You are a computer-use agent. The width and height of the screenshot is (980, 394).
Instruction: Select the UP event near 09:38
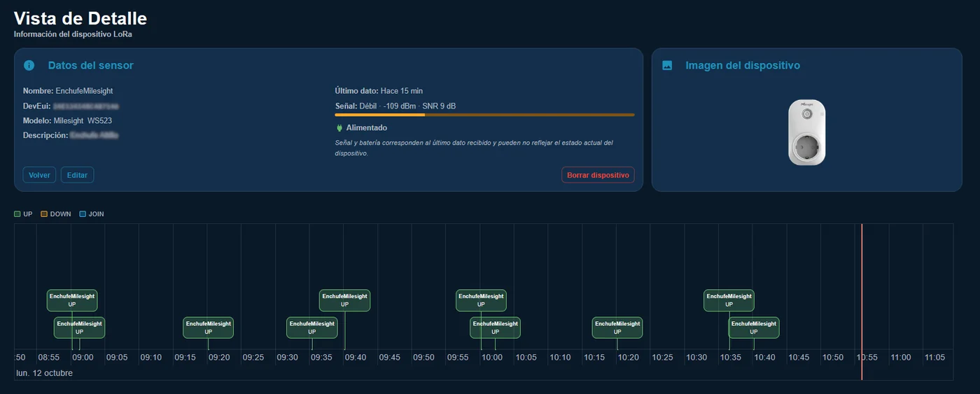[x=344, y=300]
